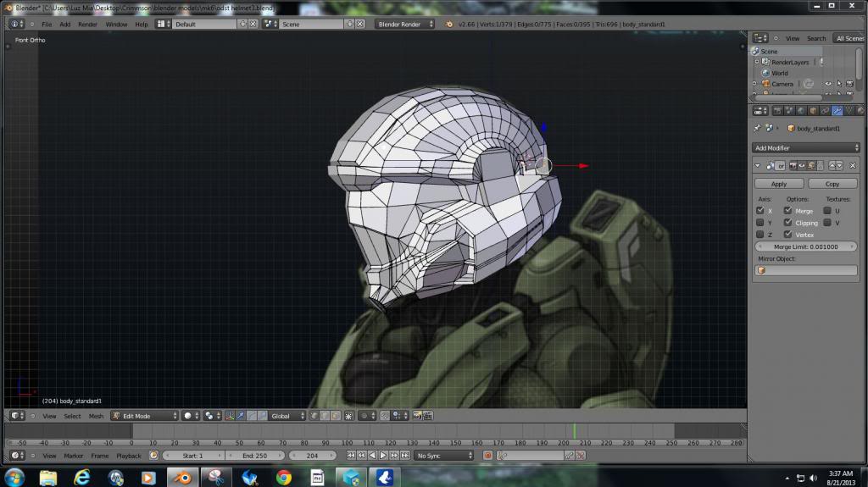Open the Edit Mode selector dropdown
Viewport: 868px width, 487px height.
[144, 416]
